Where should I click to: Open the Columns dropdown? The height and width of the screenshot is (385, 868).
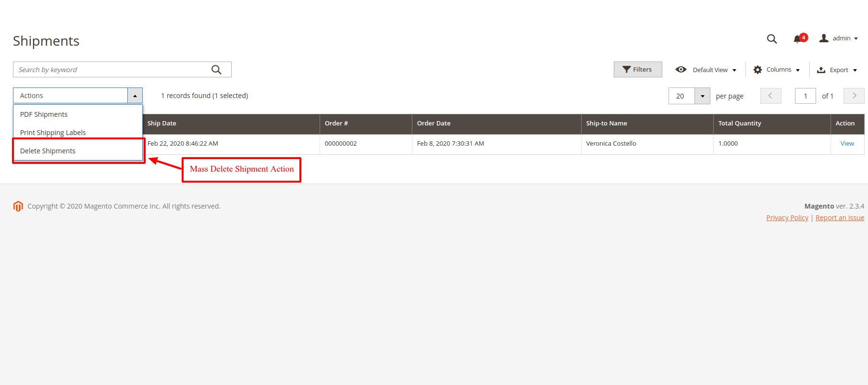pos(777,70)
